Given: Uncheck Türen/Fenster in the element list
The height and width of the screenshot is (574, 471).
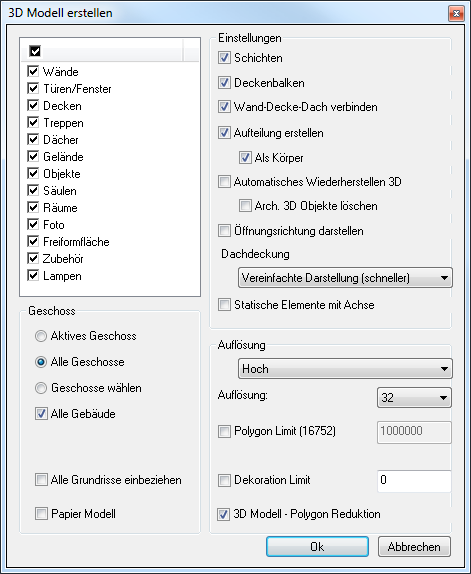Looking at the screenshot, I should pyautogui.click(x=33, y=88).
